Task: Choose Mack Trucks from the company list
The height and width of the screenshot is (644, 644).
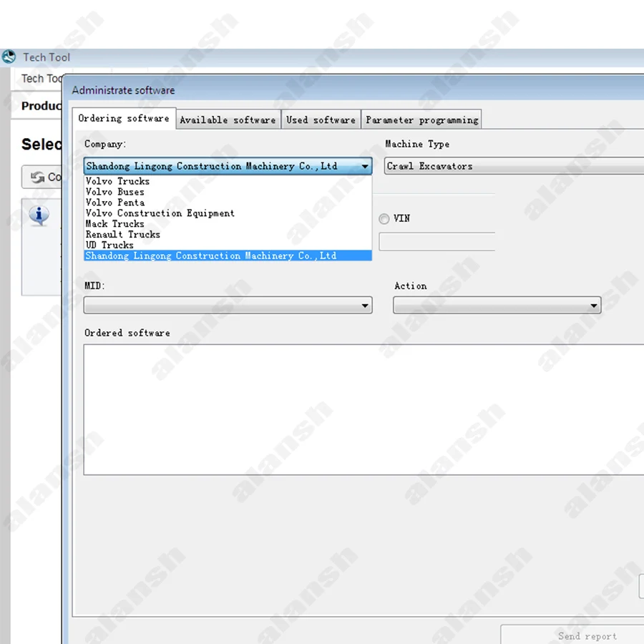Action: (x=228, y=224)
